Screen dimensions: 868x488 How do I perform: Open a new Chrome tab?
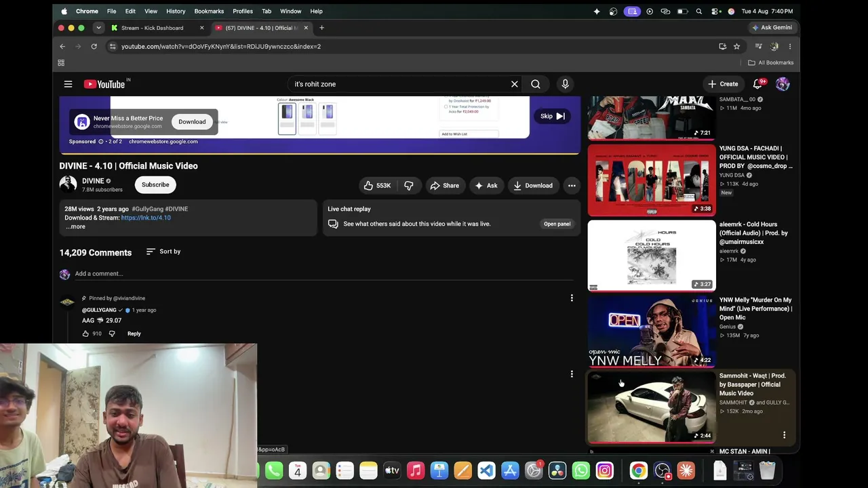pos(321,28)
